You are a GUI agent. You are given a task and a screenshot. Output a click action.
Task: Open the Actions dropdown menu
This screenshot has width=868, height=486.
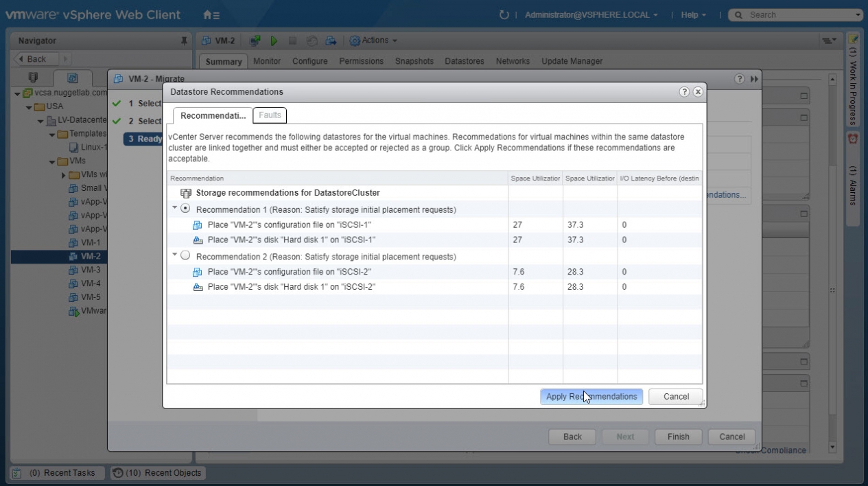tap(374, 41)
